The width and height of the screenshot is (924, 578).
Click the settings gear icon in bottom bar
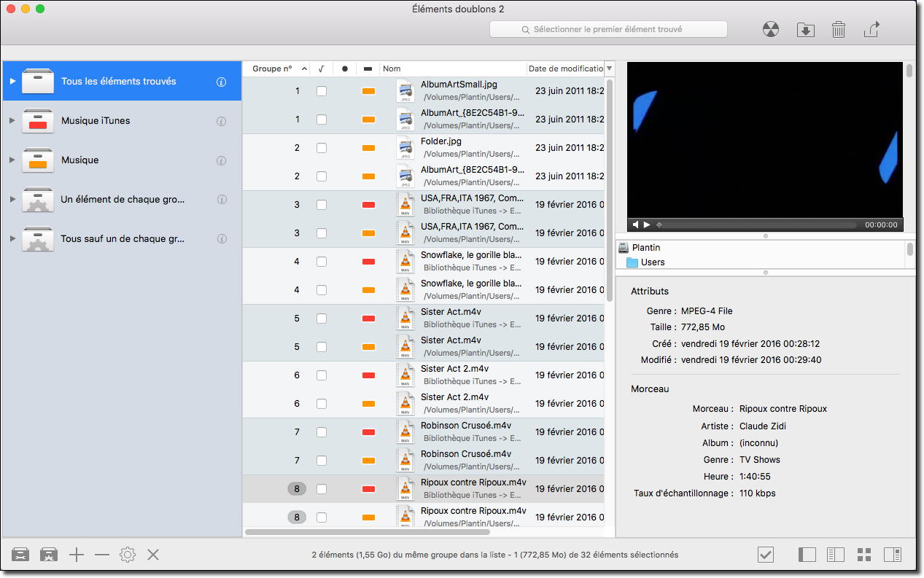click(x=128, y=555)
